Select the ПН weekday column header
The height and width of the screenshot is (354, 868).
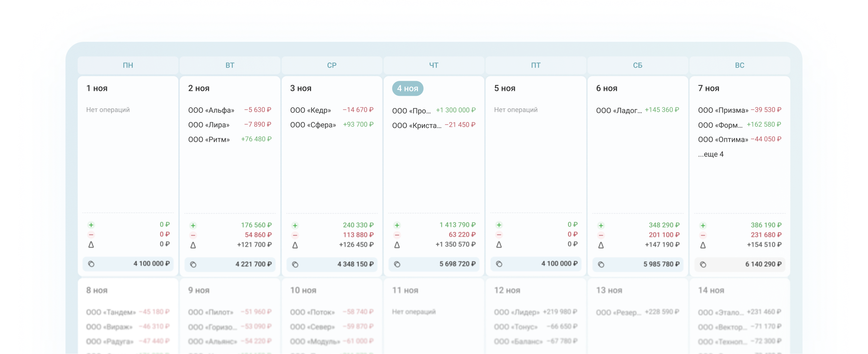[x=128, y=65]
